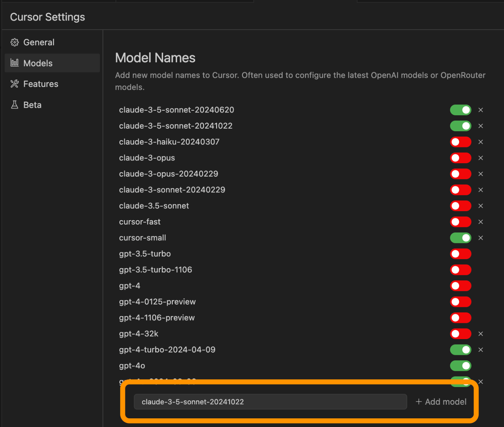Turn off the gpt-4o toggle

click(x=460, y=366)
